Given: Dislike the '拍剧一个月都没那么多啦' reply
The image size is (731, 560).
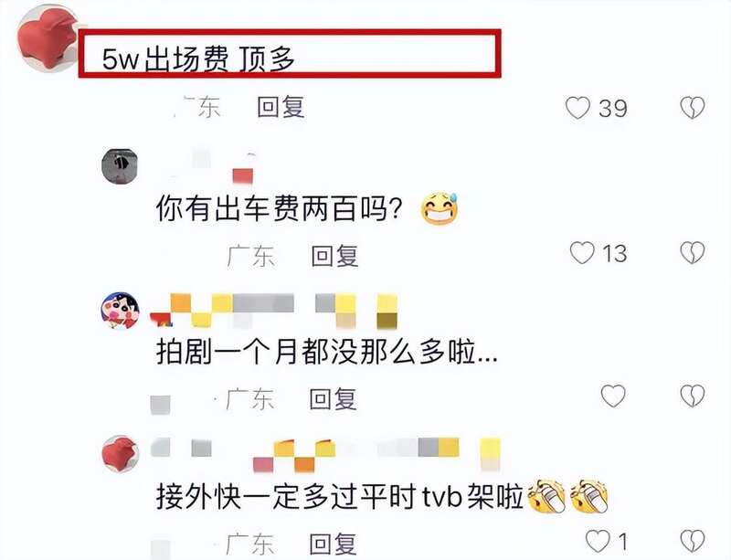Looking at the screenshot, I should [x=693, y=396].
